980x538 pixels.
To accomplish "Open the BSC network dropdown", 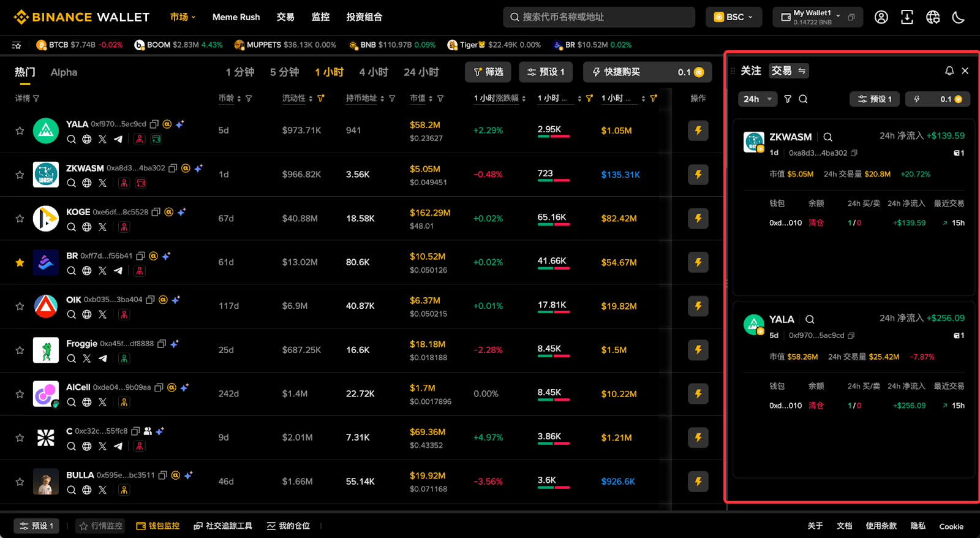I will [734, 17].
